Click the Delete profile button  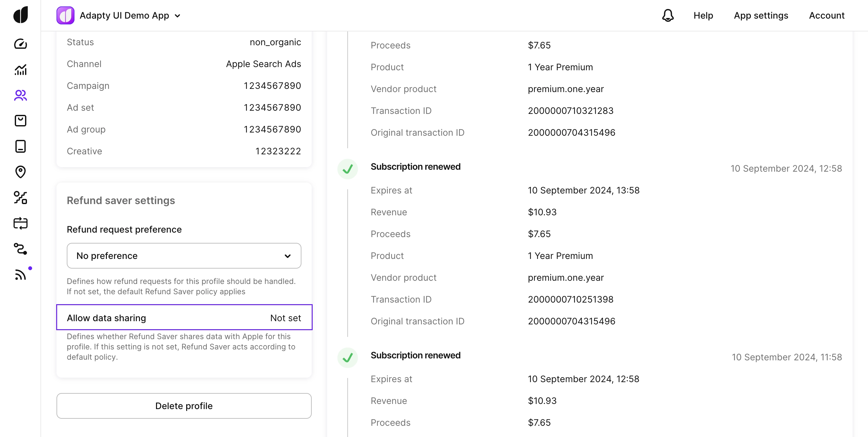pyautogui.click(x=184, y=406)
